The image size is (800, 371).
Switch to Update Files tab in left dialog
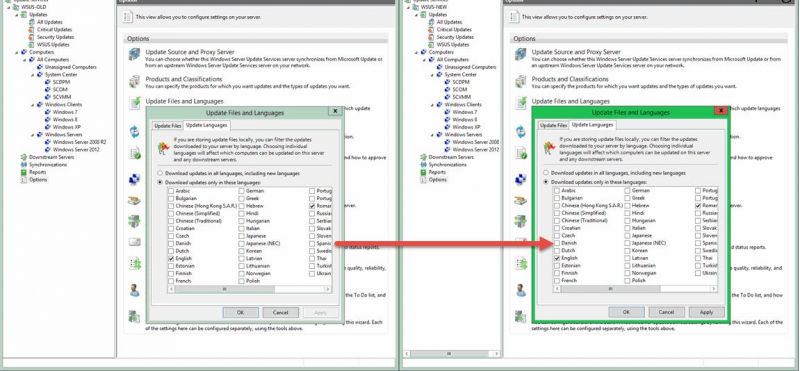click(167, 126)
